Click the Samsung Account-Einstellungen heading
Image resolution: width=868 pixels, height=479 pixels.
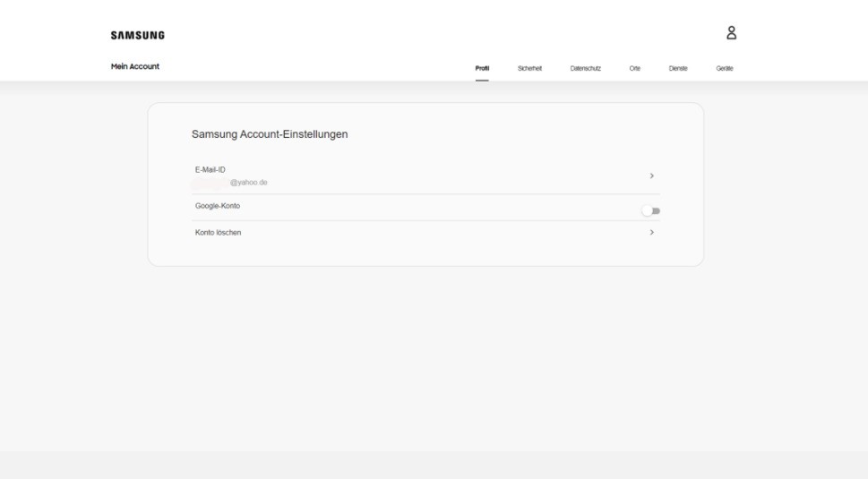(269, 134)
